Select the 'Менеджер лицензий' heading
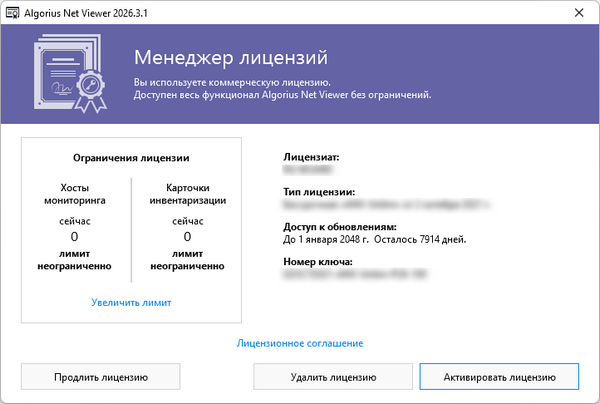Screen dimensions: 600x404 (x=231, y=58)
